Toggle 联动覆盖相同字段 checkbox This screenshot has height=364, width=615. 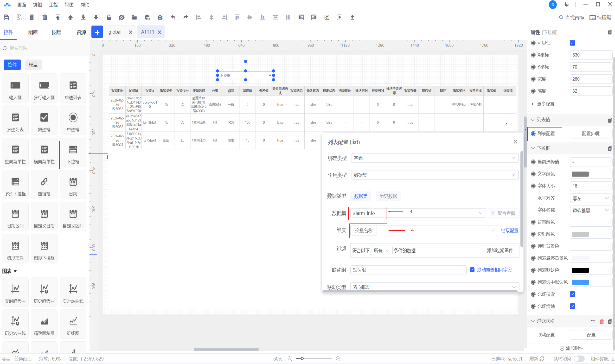tap(472, 270)
